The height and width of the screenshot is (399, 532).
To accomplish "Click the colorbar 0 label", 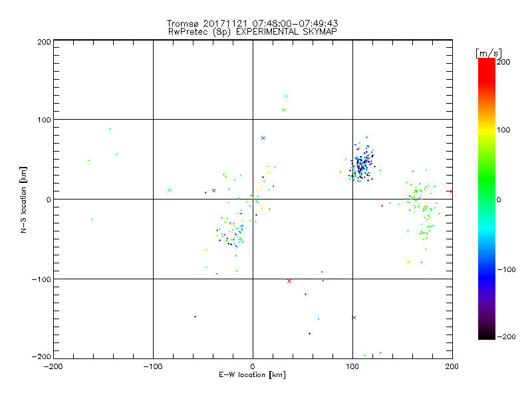I will pos(499,199).
